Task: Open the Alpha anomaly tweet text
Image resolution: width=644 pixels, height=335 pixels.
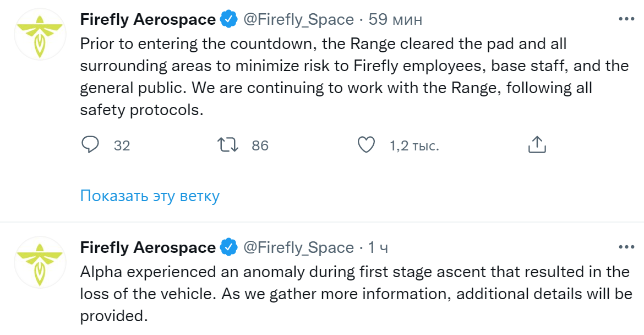Action: point(354,294)
